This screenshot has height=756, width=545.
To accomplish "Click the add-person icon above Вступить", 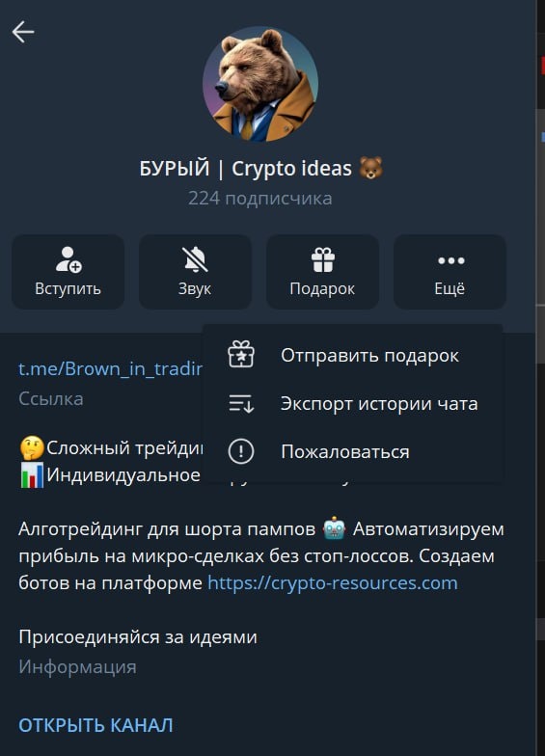I will [68, 259].
